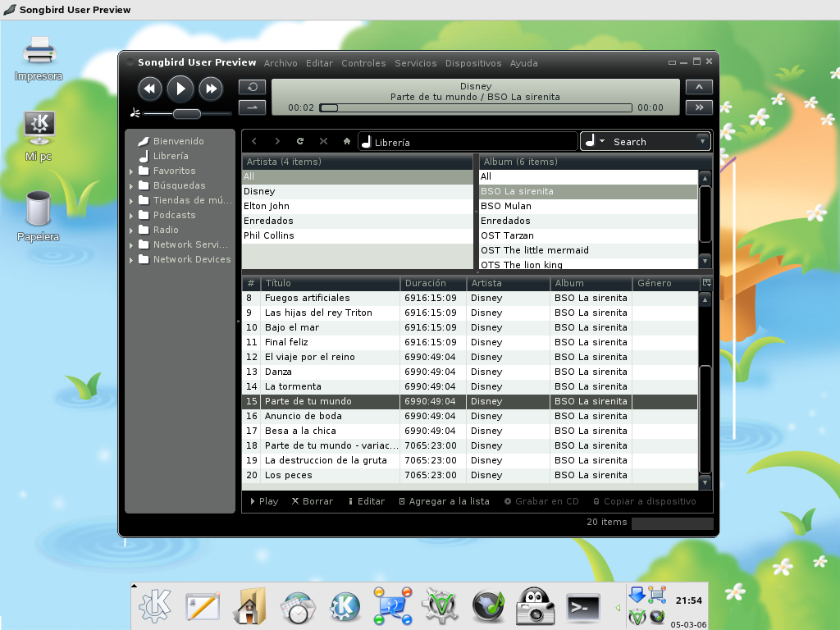Expand the Tiendas de música folder

click(x=131, y=201)
